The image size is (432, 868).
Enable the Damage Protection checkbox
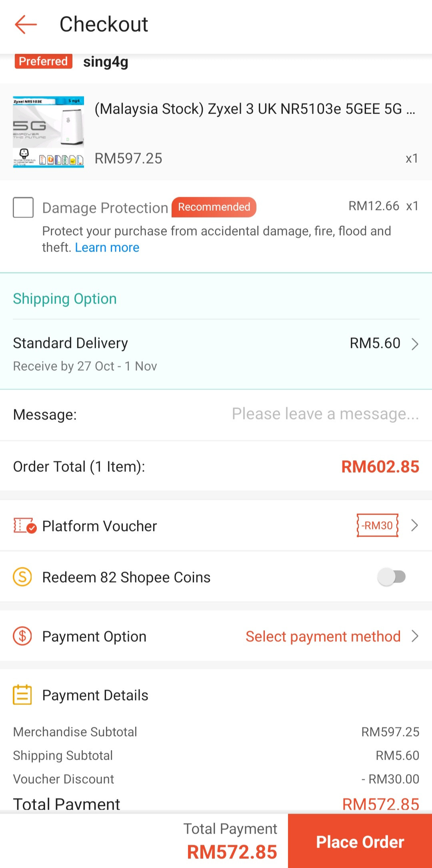click(23, 208)
